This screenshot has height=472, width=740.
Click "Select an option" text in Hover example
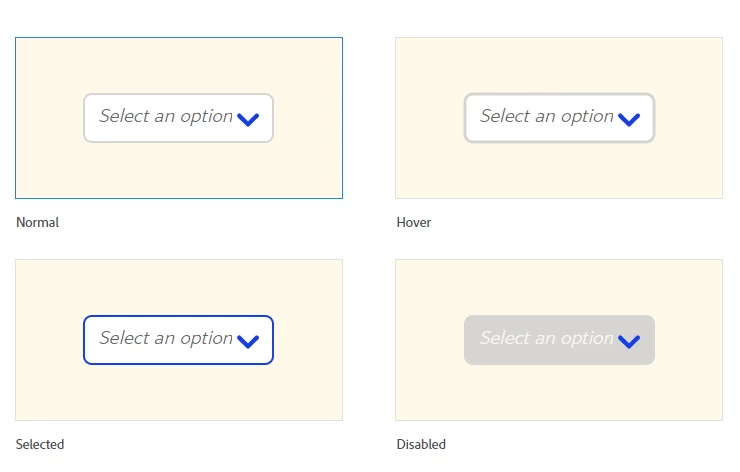[546, 117]
